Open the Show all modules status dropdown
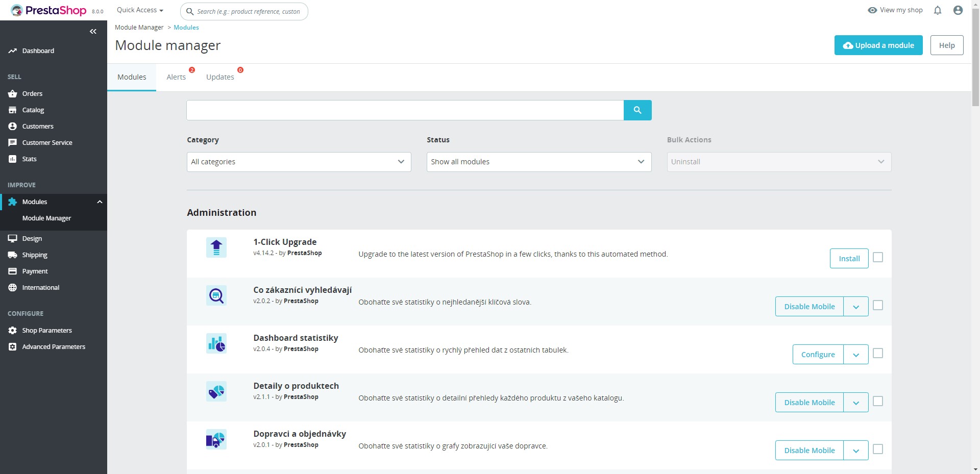Screen dimensions: 980x474 (x=538, y=162)
